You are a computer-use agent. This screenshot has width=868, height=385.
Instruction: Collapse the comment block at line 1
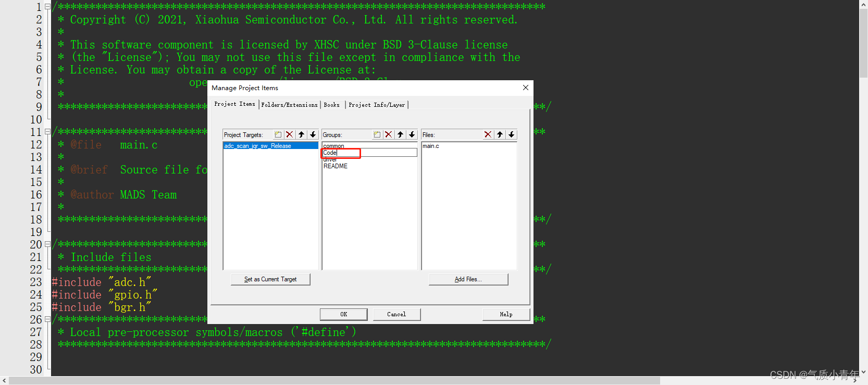(x=47, y=7)
